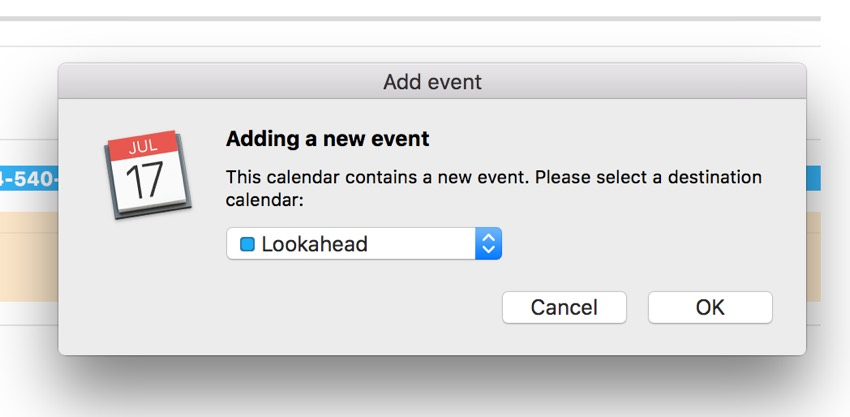Image resolution: width=850 pixels, height=417 pixels.
Task: Click the blue up-down arrows of calendar selector
Action: [x=488, y=244]
